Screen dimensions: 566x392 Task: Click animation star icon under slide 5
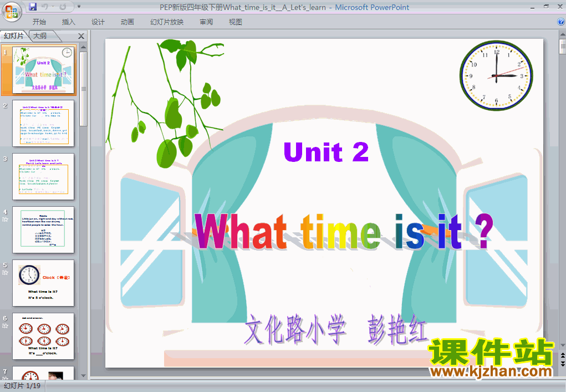pos(5,273)
